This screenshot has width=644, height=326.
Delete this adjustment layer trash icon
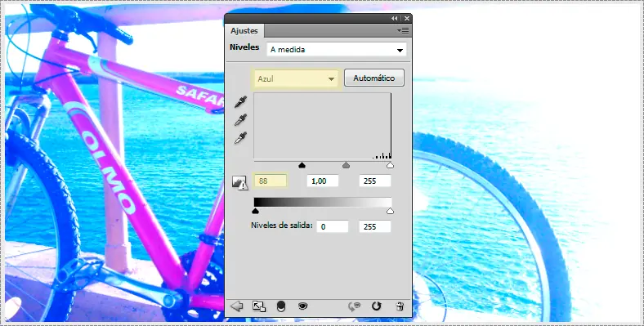point(399,306)
